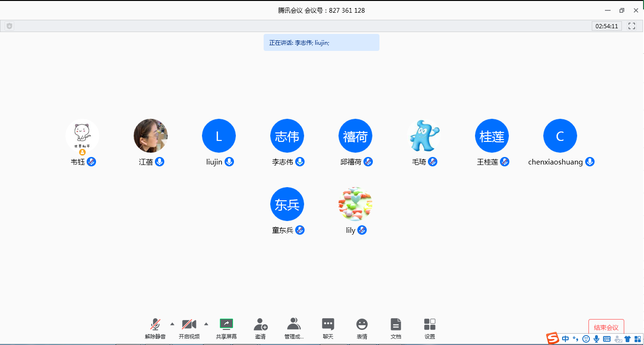Click the speaking indicator banner 正在讲话

click(x=321, y=42)
